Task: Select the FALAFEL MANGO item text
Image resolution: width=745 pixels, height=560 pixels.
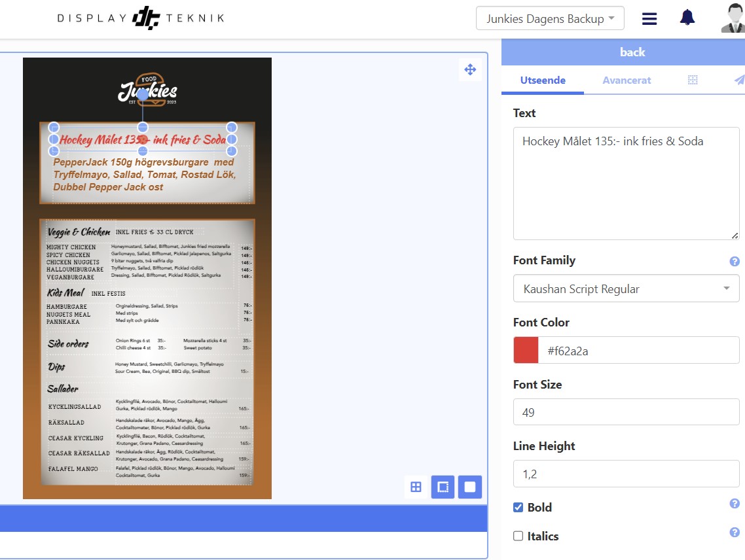Action: [x=73, y=469]
